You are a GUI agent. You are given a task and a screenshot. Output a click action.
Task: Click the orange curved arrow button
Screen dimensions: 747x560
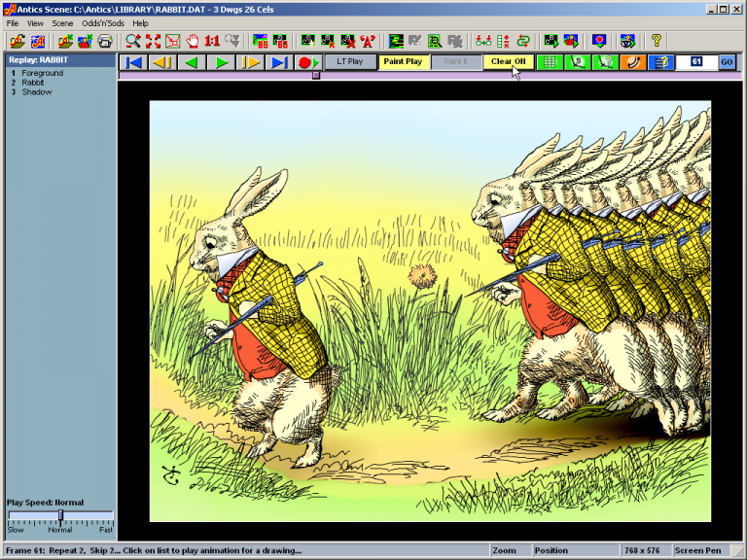point(632,62)
